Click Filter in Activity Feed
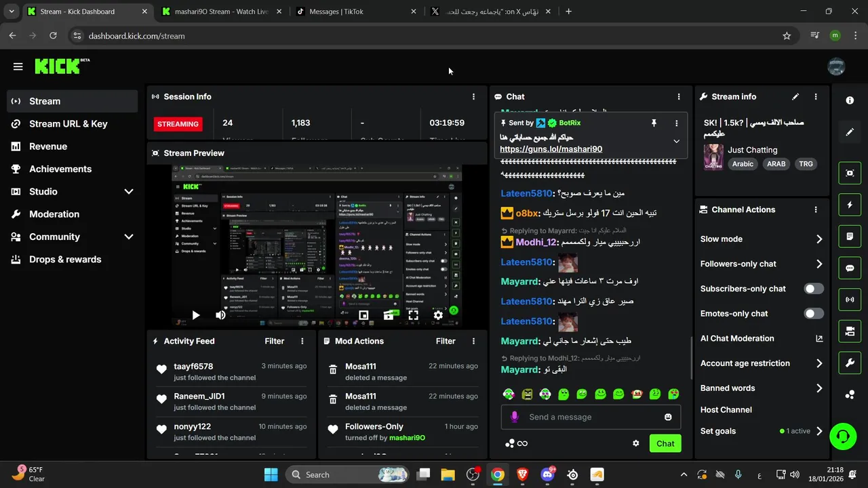The height and width of the screenshot is (488, 868). [275, 342]
